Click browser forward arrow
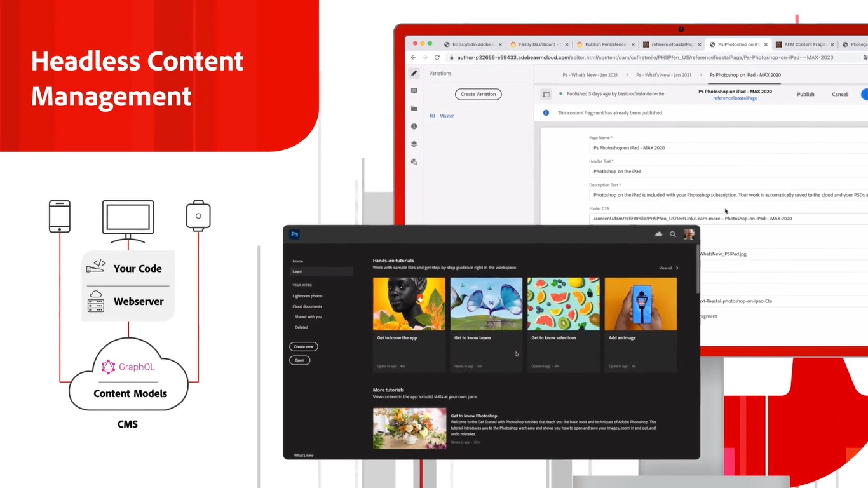Viewport: 868px width, 488px height. 425,57
